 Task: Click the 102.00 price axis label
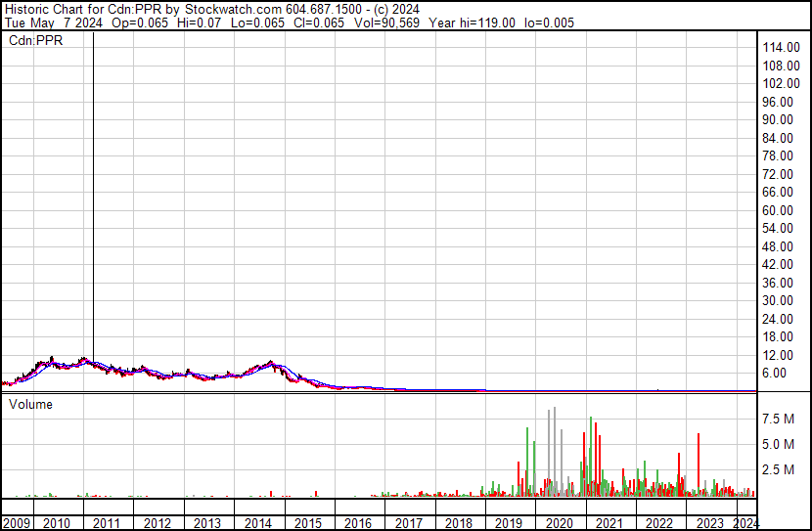coord(781,83)
